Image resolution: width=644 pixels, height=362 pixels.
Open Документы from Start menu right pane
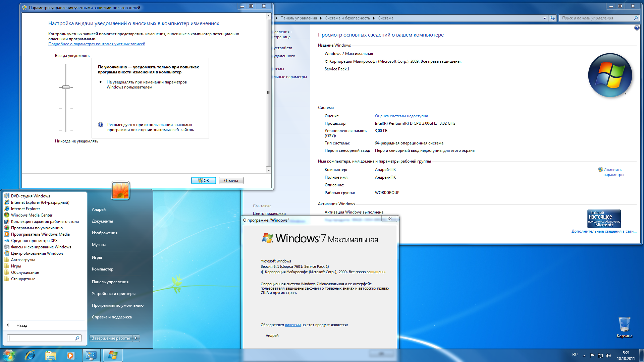click(x=102, y=221)
